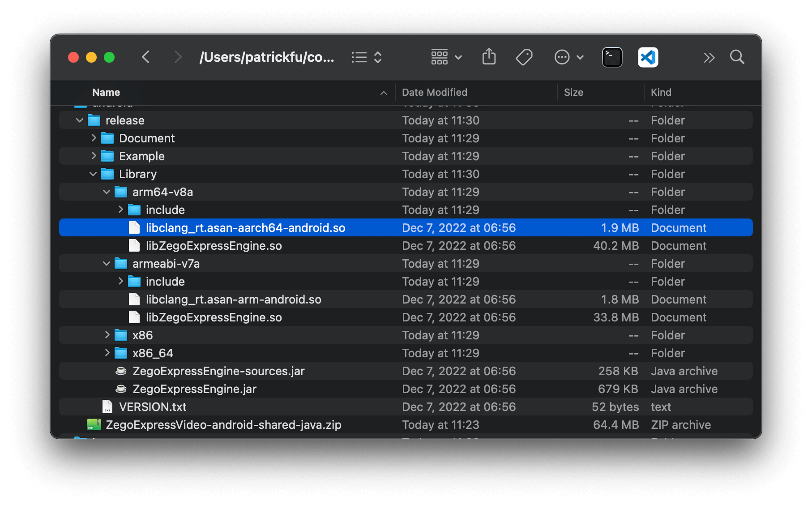
Task: Select libZegoExpressEngine.so sized 40.2 MB
Action: coord(214,246)
